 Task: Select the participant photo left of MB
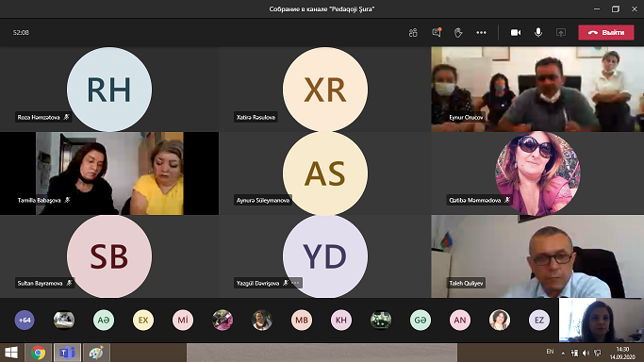(x=261, y=320)
